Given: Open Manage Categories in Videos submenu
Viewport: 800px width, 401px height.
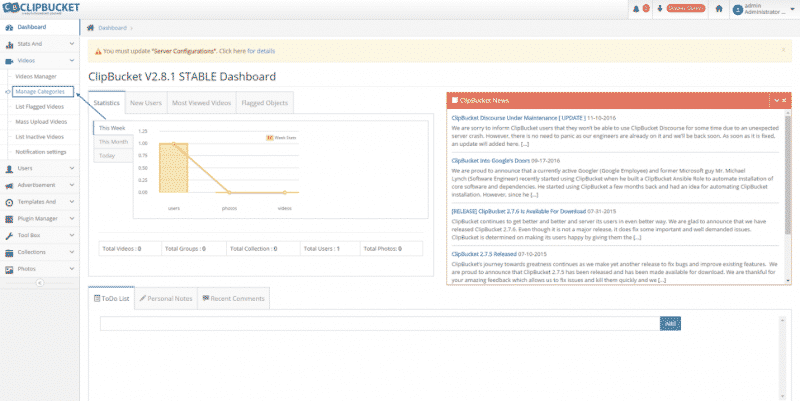Looking at the screenshot, I should pyautogui.click(x=40, y=91).
